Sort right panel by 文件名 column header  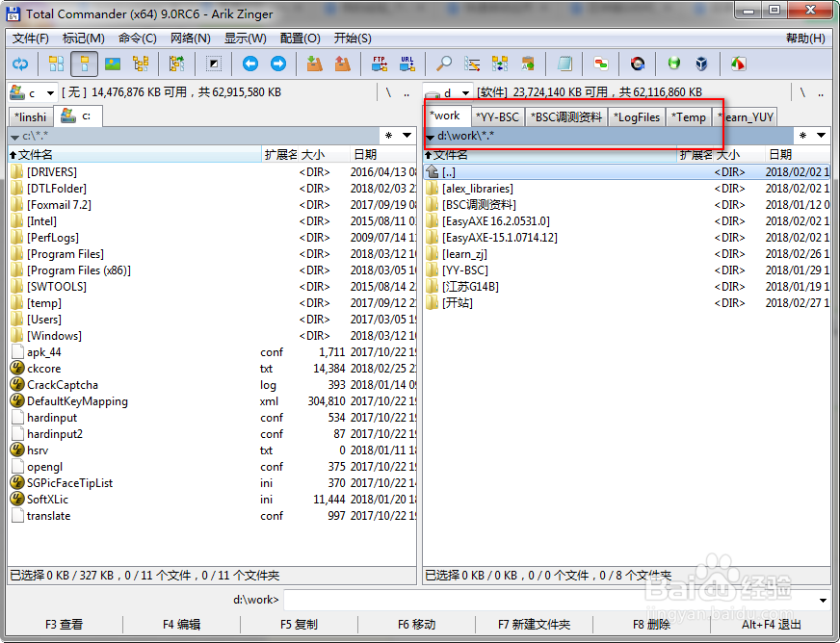tap(550, 155)
